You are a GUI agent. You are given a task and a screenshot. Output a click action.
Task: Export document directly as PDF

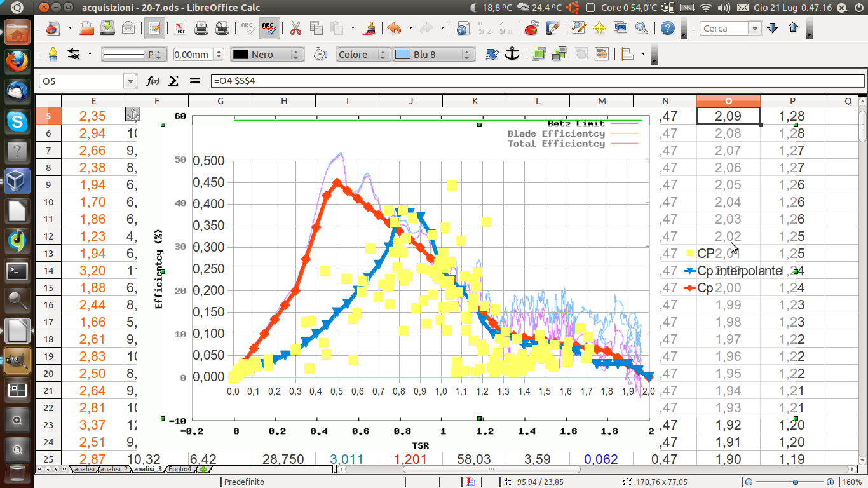pyautogui.click(x=180, y=29)
